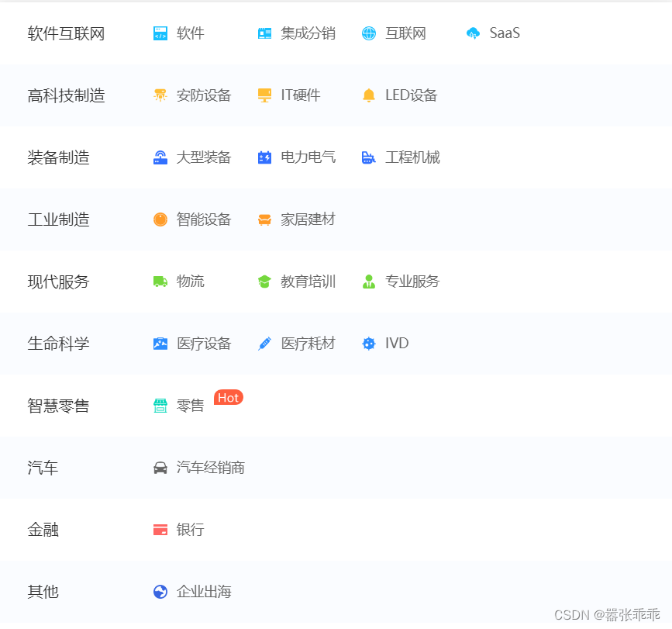672x629 pixels.
Task: Click the 家居建材 sofa icon
Action: pyautogui.click(x=264, y=219)
